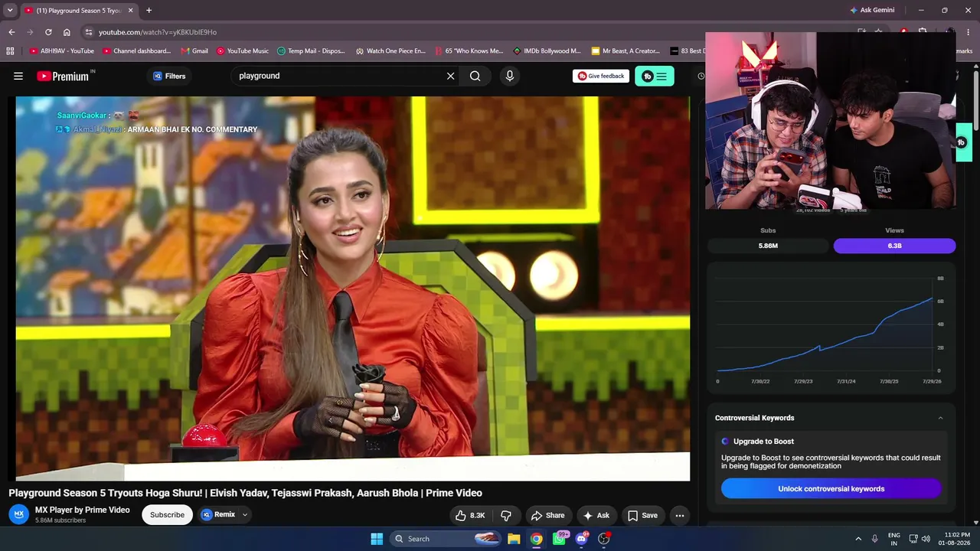This screenshot has width=980, height=551.
Task: Select the Playground Season 5 browser tab
Action: [x=80, y=11]
